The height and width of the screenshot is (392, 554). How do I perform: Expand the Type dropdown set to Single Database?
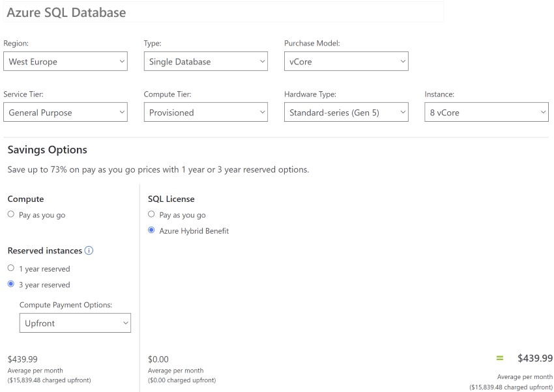tap(205, 62)
